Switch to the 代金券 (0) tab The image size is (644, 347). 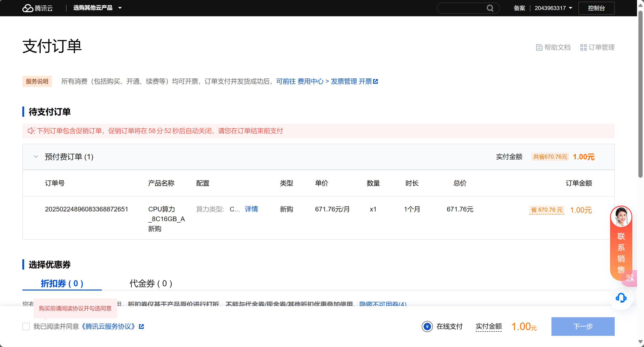(151, 283)
